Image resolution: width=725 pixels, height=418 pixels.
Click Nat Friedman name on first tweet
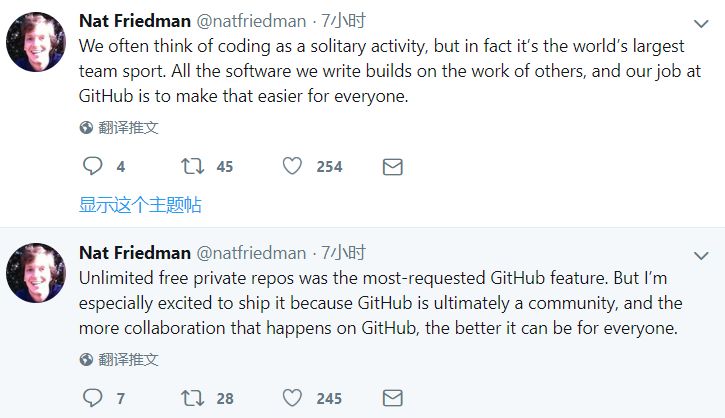(135, 21)
